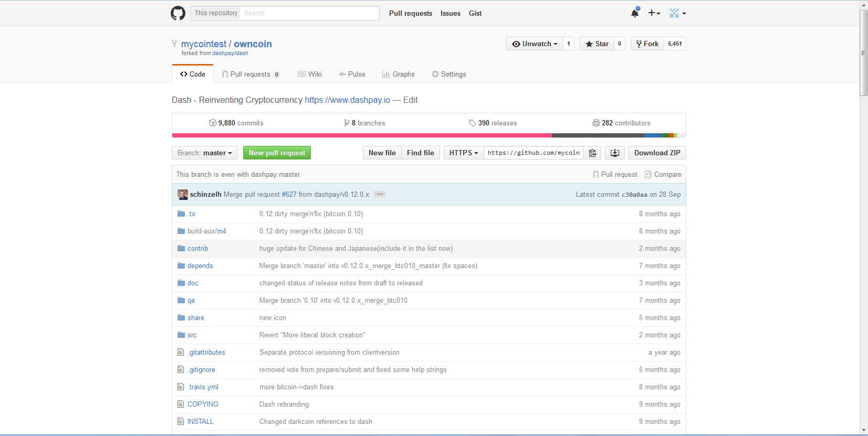The image size is (868, 436).
Task: Open the INSTALL file
Action: tap(201, 422)
